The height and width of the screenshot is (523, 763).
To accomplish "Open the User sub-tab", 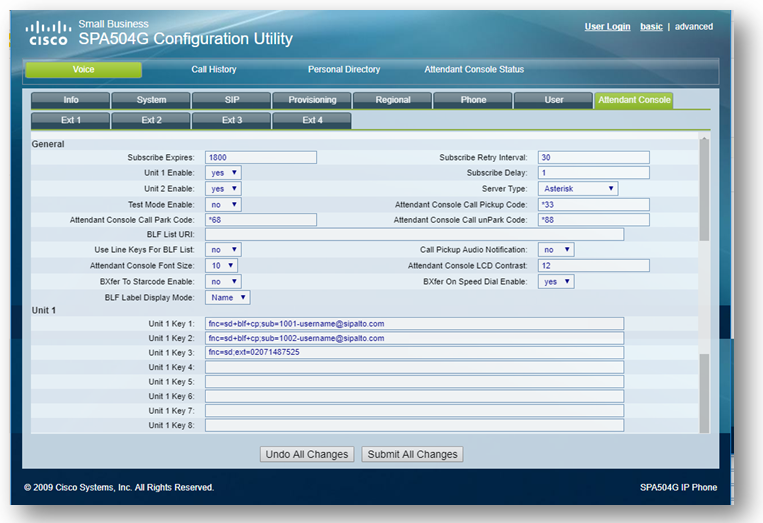I will [x=554, y=100].
